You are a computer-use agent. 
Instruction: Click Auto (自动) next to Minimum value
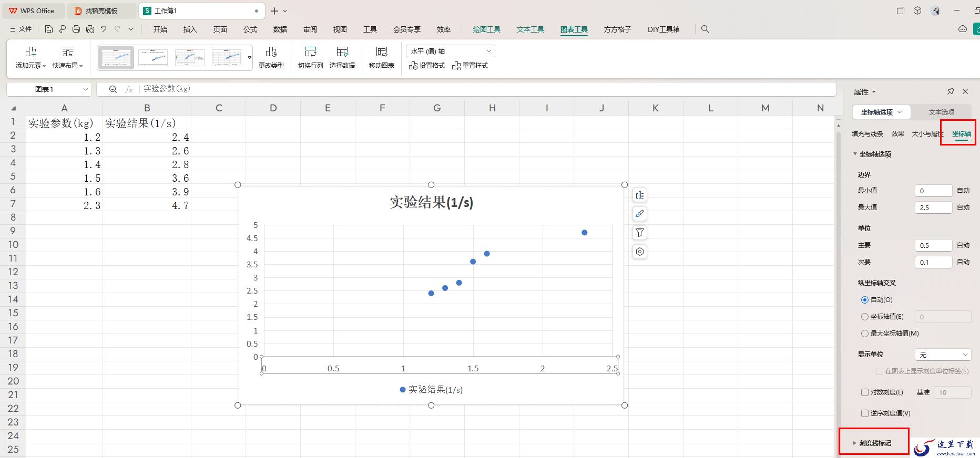pyautogui.click(x=963, y=191)
